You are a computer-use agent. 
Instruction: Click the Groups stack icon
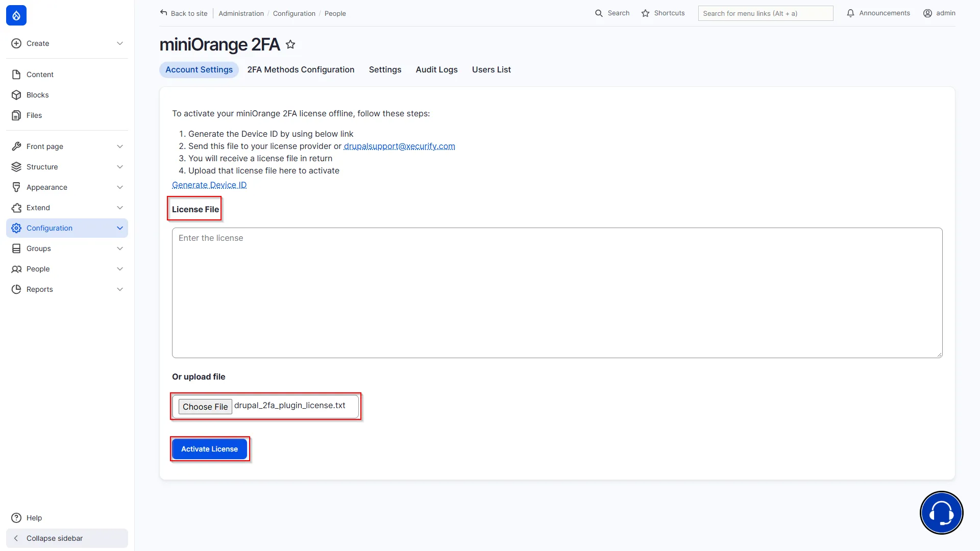(x=16, y=248)
